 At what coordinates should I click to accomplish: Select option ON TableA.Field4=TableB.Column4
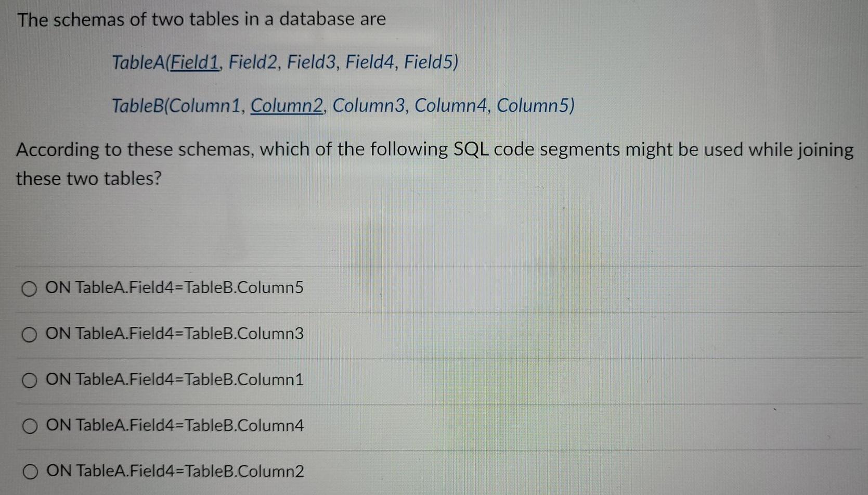pos(174,426)
